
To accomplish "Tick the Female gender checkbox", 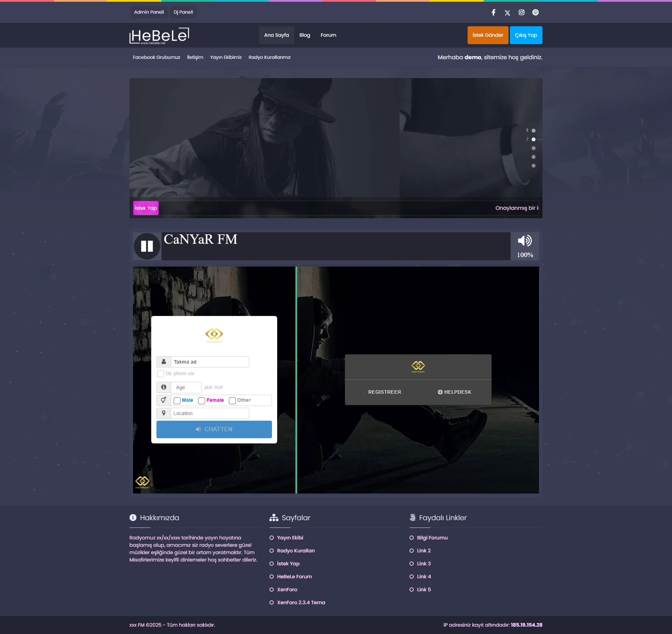I will point(202,401).
